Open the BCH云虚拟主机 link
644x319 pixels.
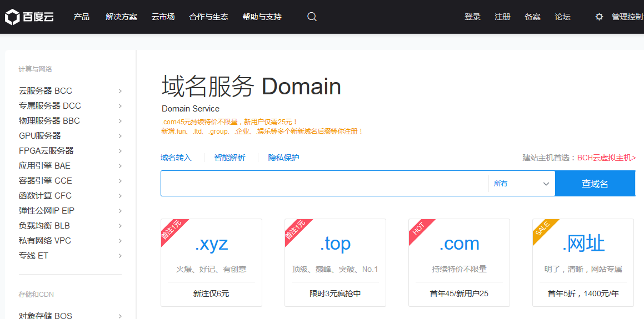[607, 158]
